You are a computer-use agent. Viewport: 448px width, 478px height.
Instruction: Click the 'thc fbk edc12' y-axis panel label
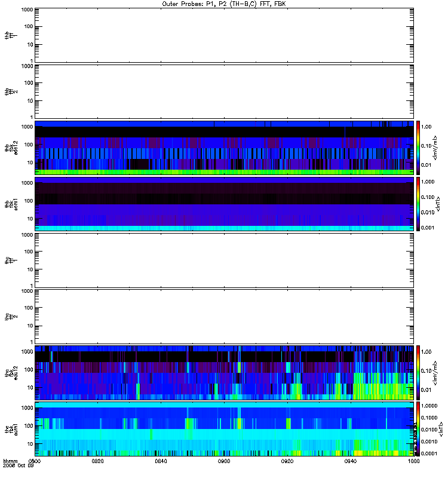(x=11, y=372)
